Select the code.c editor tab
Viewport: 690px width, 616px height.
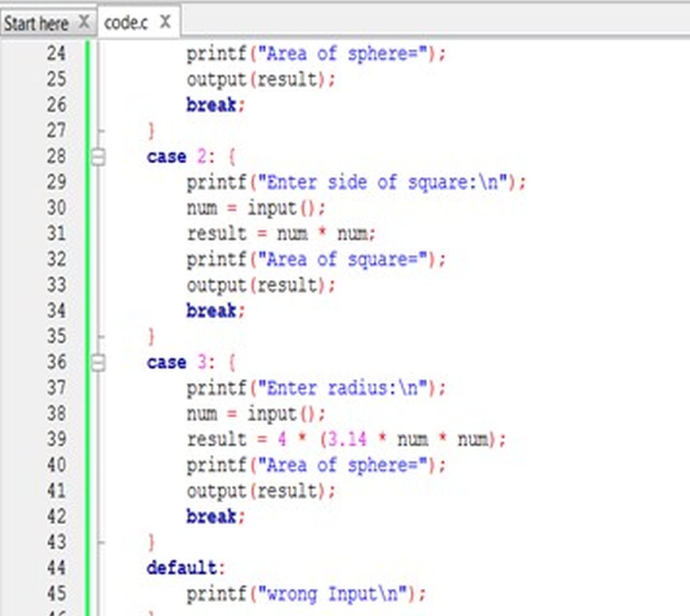point(126,23)
